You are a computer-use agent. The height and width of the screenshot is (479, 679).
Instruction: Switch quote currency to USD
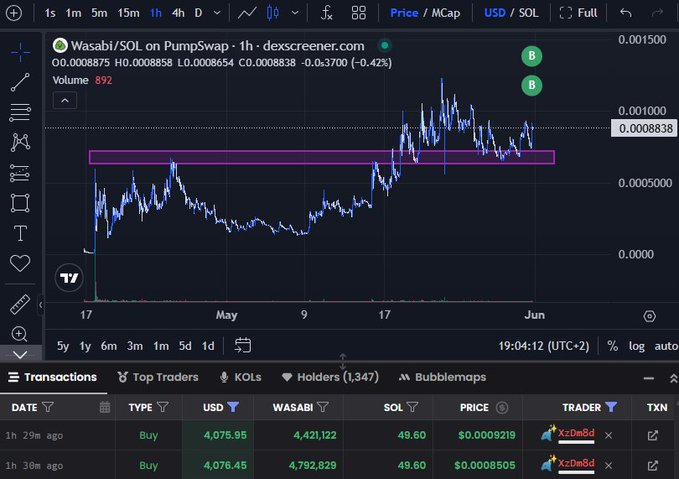click(x=495, y=13)
